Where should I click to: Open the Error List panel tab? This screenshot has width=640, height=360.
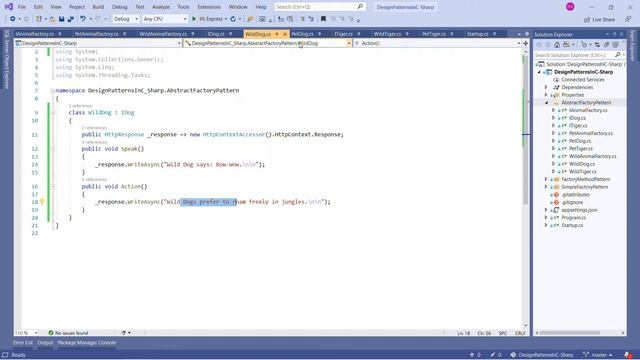[x=23, y=343]
